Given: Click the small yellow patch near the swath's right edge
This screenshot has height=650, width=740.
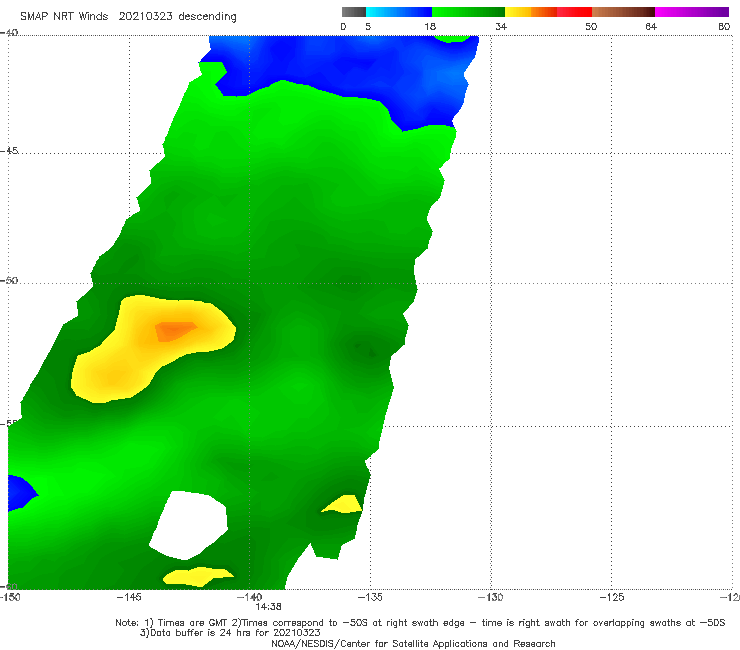Looking at the screenshot, I should click(x=344, y=504).
